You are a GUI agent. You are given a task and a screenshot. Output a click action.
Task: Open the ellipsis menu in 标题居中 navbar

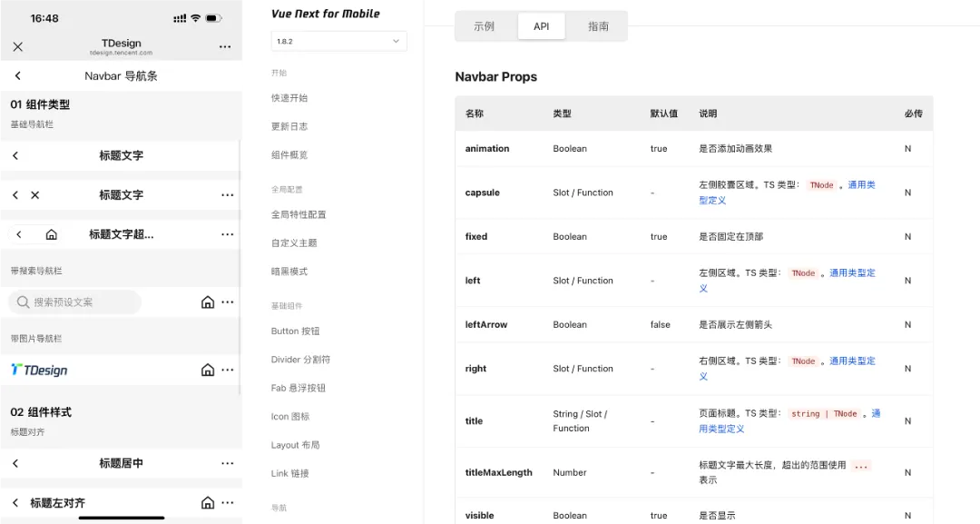pyautogui.click(x=228, y=463)
